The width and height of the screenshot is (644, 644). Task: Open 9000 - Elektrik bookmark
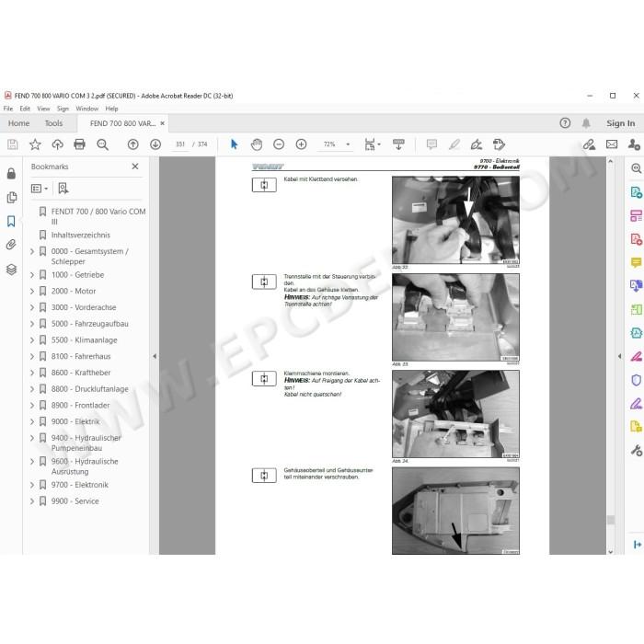[x=75, y=421]
